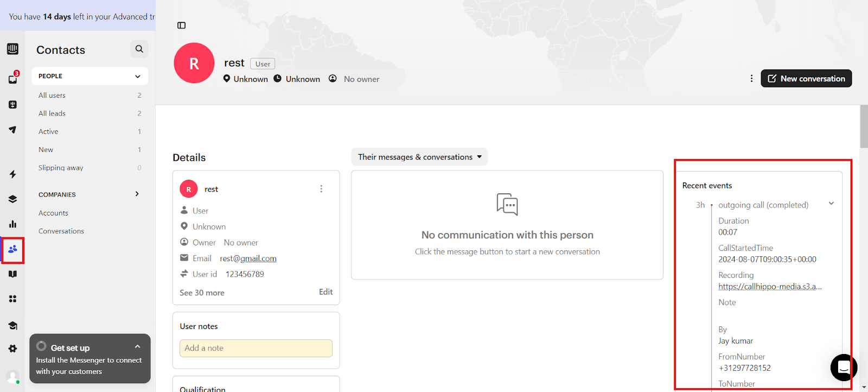Click the owner icon next to No owner
The width and height of the screenshot is (868, 392).
333,79
